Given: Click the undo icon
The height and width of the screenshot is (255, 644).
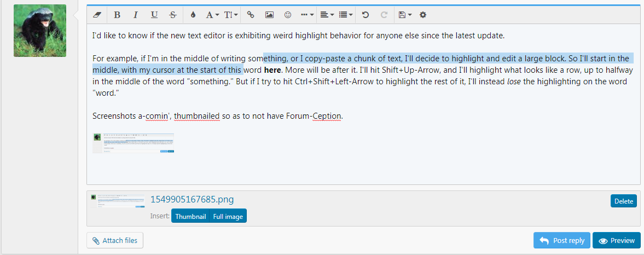Looking at the screenshot, I should click(365, 15).
